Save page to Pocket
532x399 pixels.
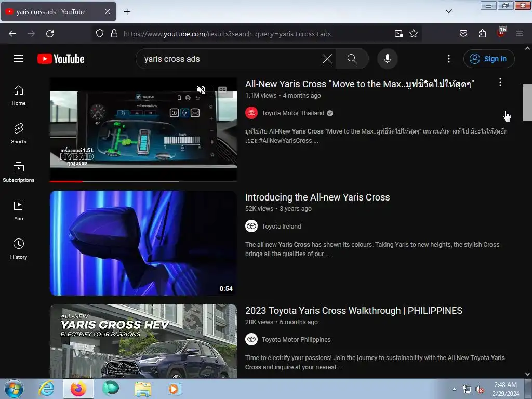point(463,34)
